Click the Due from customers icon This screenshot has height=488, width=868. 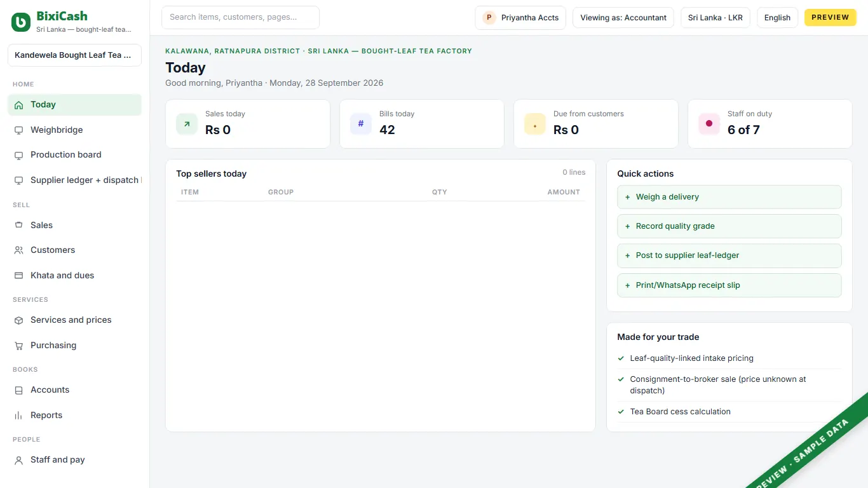pos(535,124)
